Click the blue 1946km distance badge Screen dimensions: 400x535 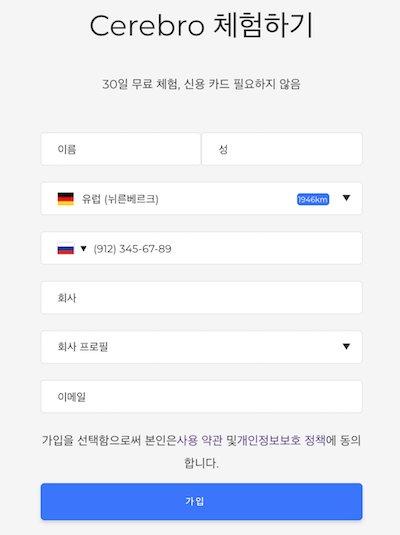coord(313,199)
